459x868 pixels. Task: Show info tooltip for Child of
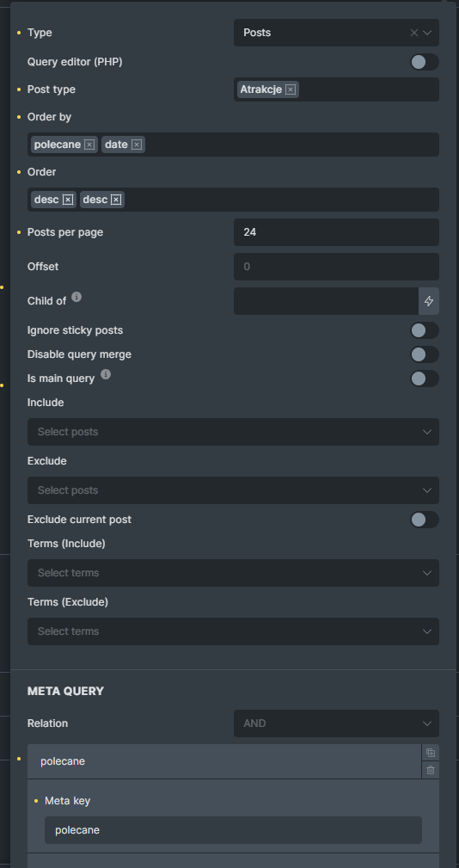(76, 298)
